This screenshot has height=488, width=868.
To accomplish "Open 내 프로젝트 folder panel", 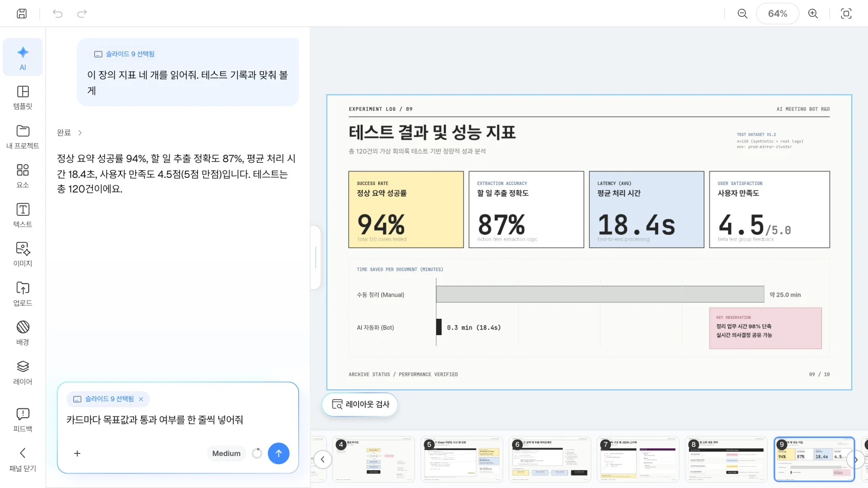I will 23,137.
